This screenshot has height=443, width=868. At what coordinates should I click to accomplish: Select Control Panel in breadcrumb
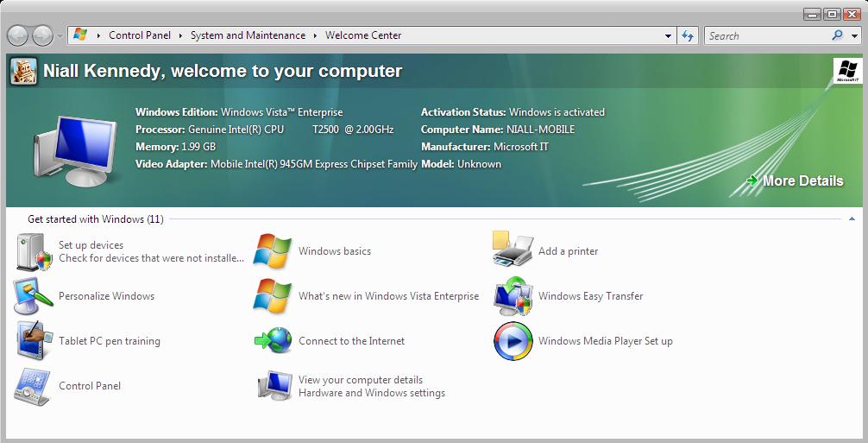[x=140, y=35]
